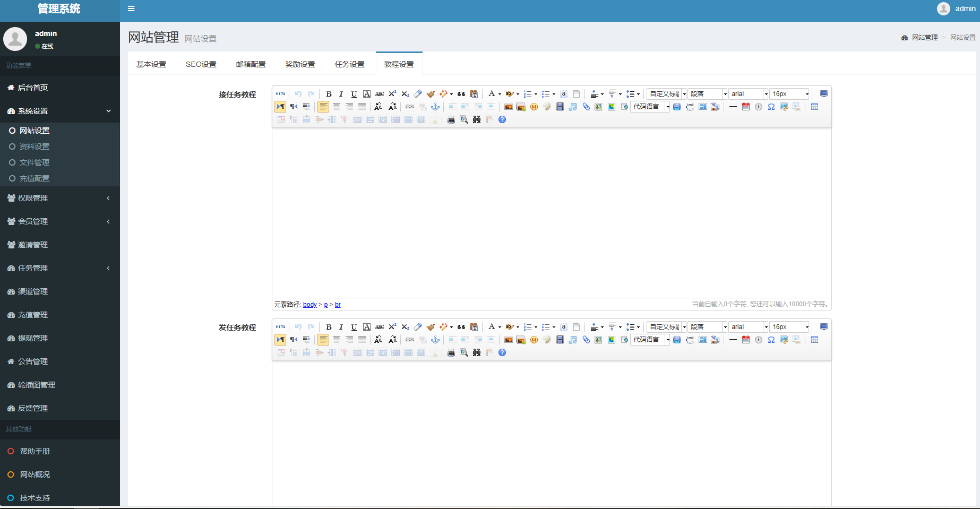Toggle superscript in 接任务教程 editor

[x=392, y=94]
